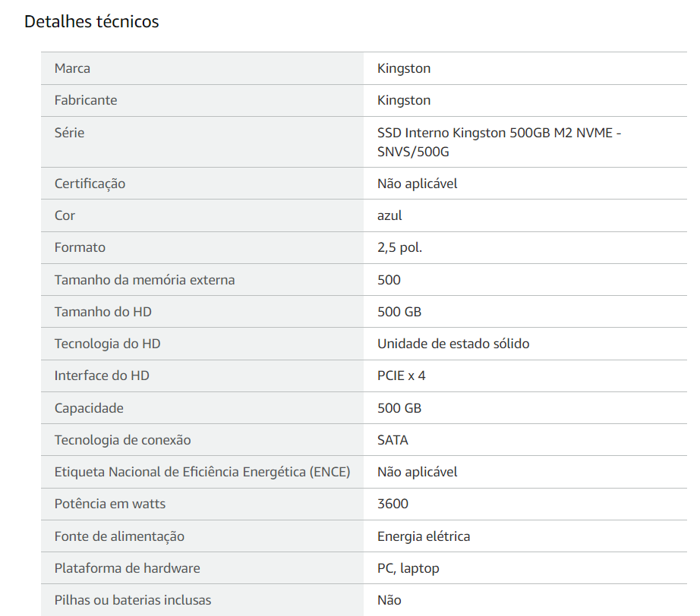Click the SATA connection value
The height and width of the screenshot is (616, 700).
coord(393,440)
